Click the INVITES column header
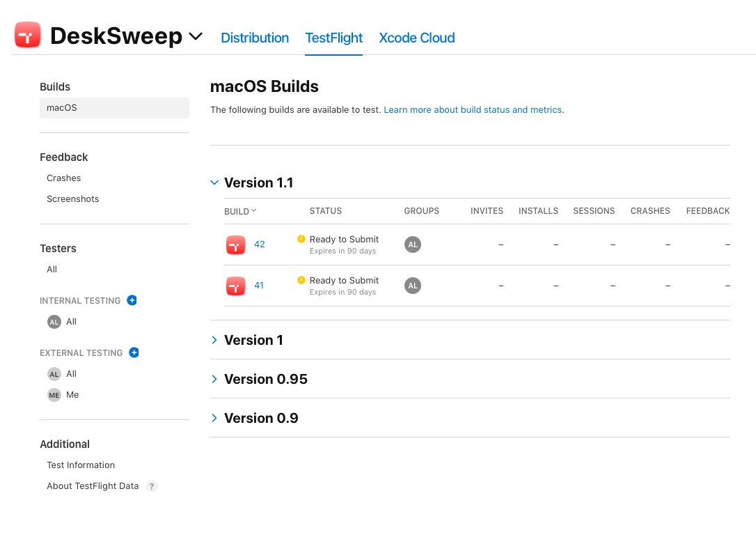 click(487, 211)
